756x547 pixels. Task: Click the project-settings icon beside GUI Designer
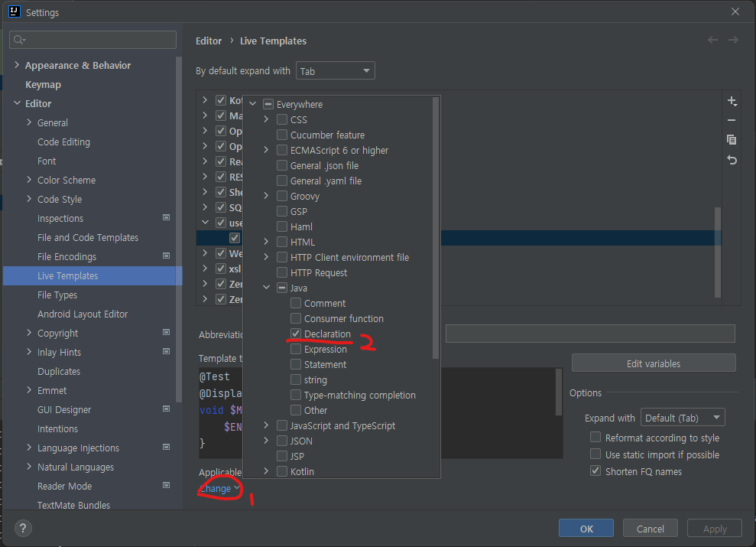coord(167,409)
